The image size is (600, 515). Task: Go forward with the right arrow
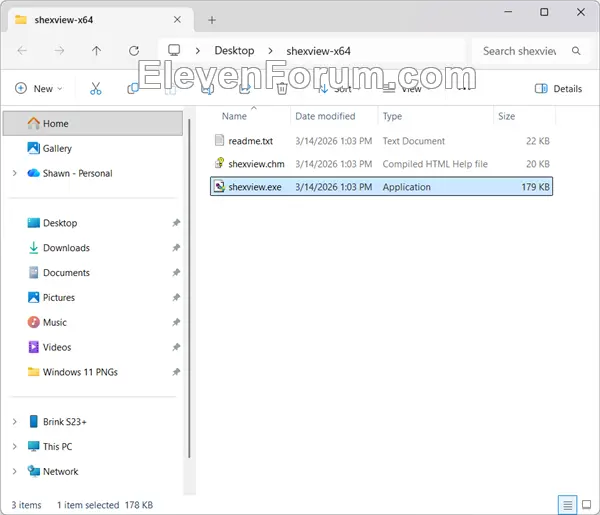(59, 51)
